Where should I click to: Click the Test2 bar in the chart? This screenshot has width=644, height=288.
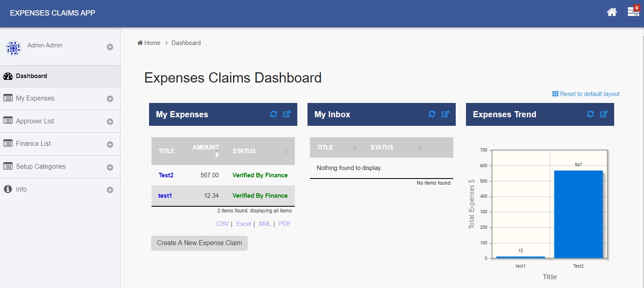pyautogui.click(x=578, y=214)
